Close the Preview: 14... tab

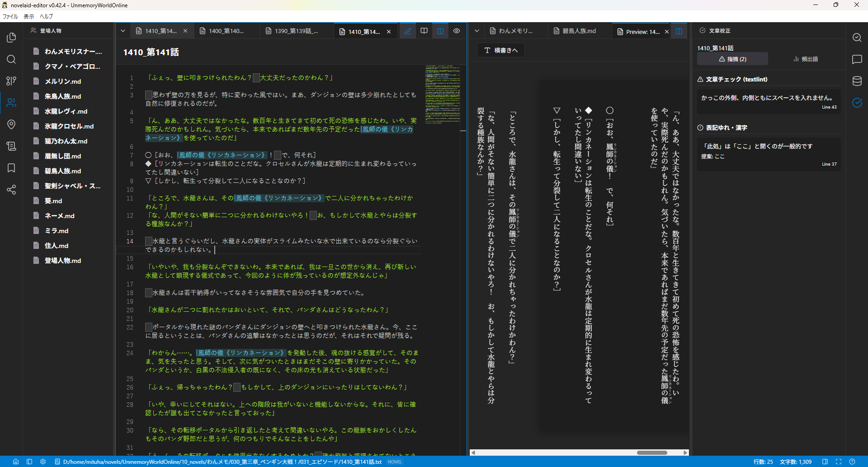click(667, 32)
